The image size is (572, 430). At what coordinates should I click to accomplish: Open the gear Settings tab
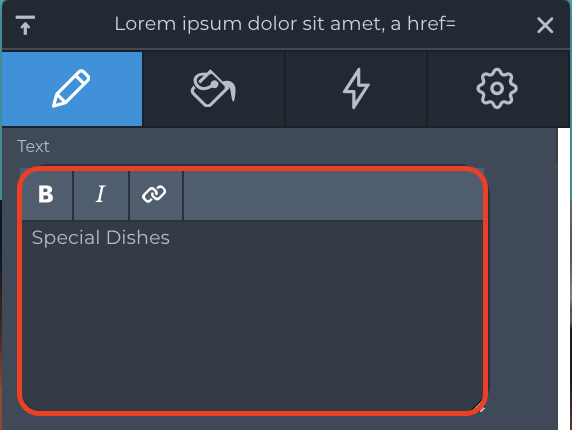(497, 89)
